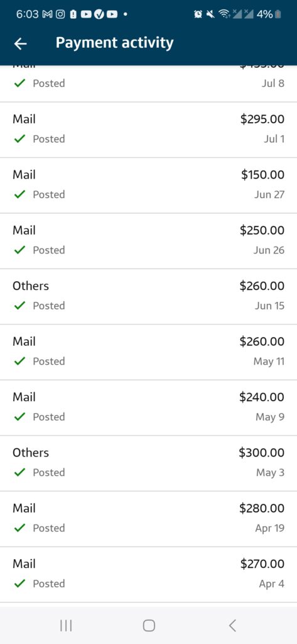Tap the green check on Jul 1 payment
297x644 pixels.
coord(19,139)
